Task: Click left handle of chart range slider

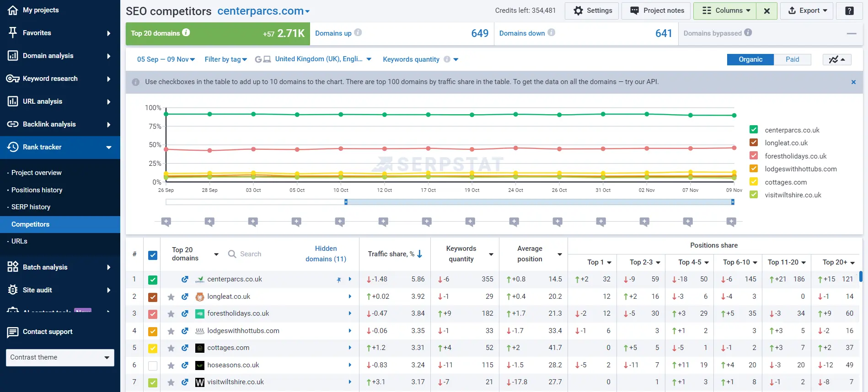Action: pos(346,202)
